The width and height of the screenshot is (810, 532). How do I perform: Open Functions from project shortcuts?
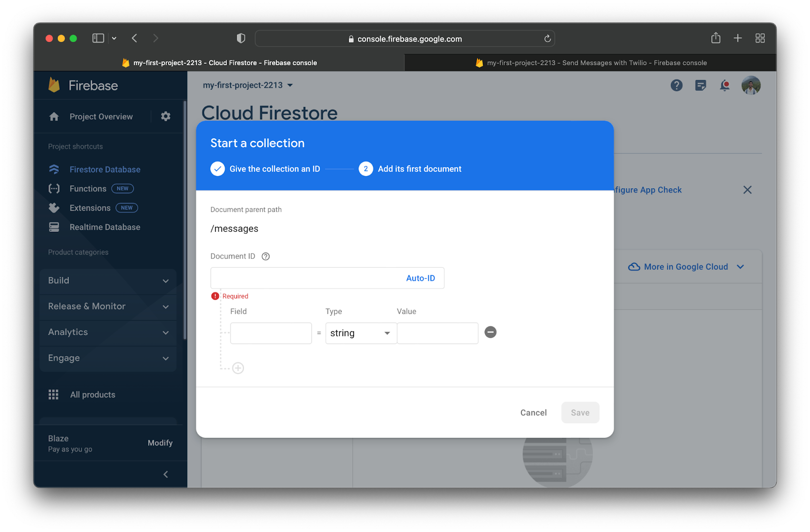click(88, 189)
